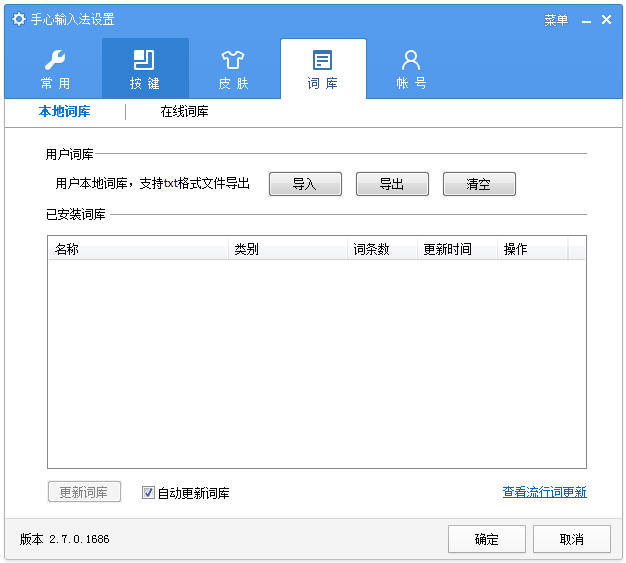The height and width of the screenshot is (563, 626).
Task: Open the 常用 tab with wrench icon
Action: (x=55, y=69)
